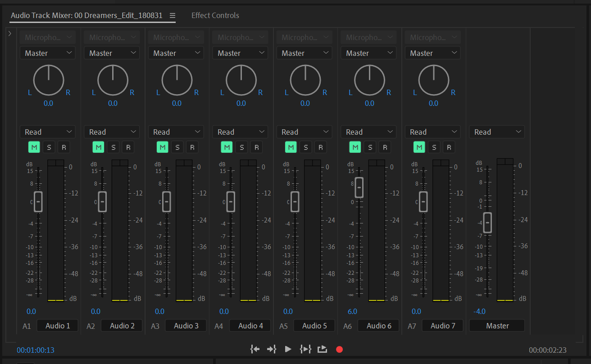Enable record on Audio 5 track
This screenshot has width=591, height=364.
[x=320, y=147]
